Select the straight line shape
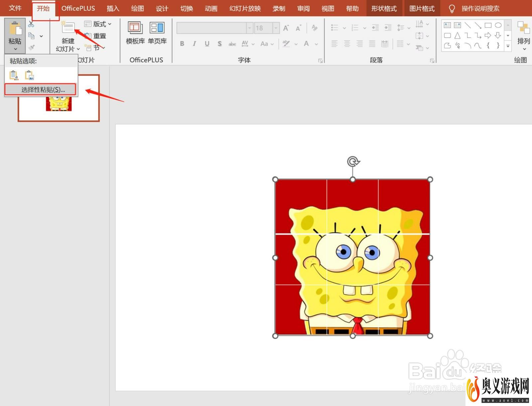 coord(468,25)
